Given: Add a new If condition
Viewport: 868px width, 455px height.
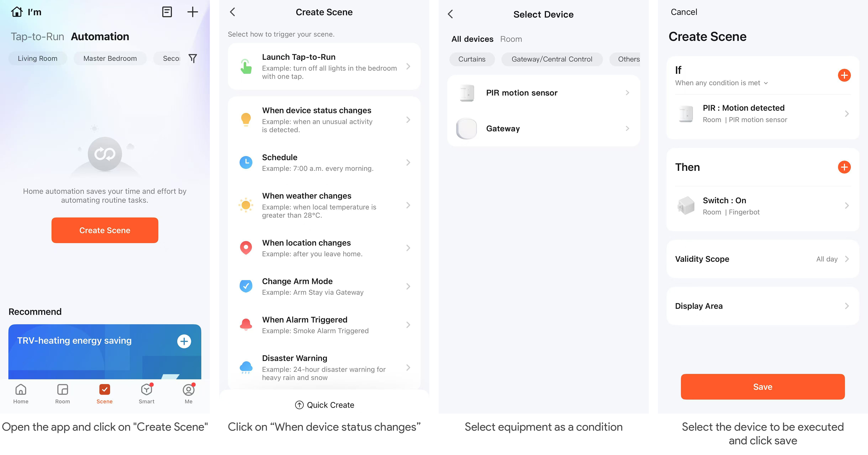Looking at the screenshot, I should tap(844, 75).
